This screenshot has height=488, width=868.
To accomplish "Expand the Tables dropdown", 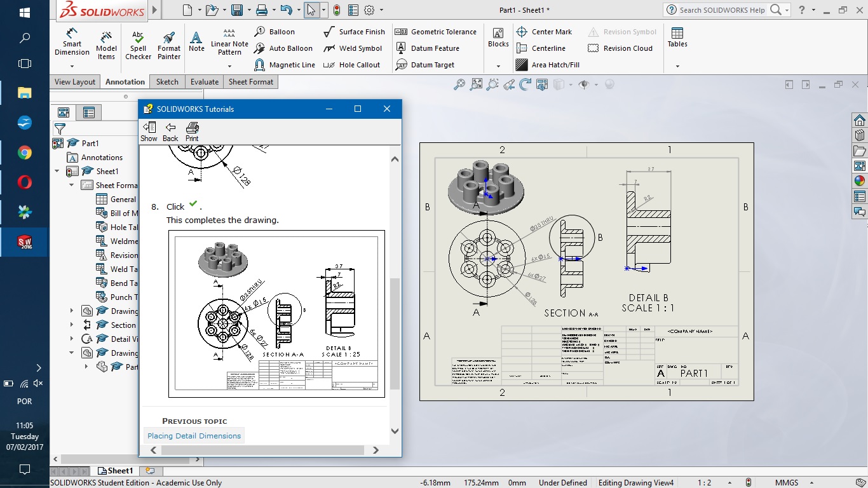I will tap(677, 65).
